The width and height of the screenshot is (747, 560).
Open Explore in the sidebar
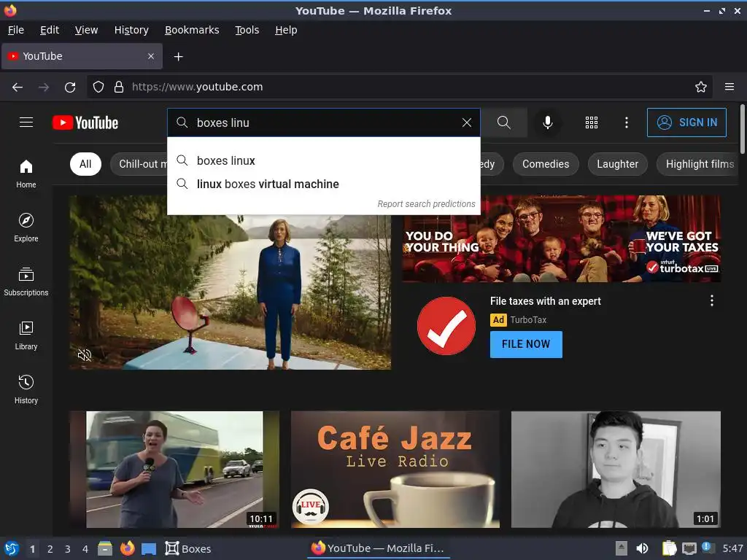(26, 227)
